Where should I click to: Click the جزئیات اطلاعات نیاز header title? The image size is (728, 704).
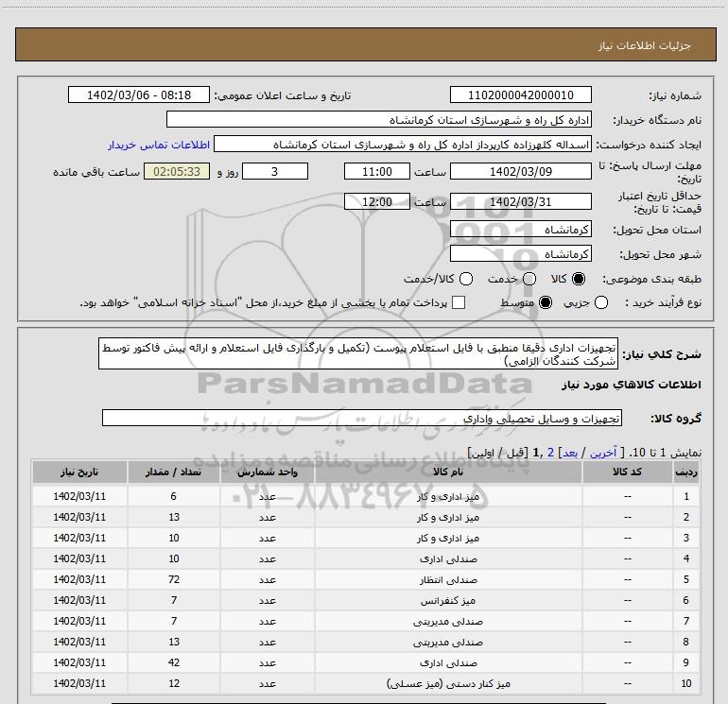coord(645,45)
